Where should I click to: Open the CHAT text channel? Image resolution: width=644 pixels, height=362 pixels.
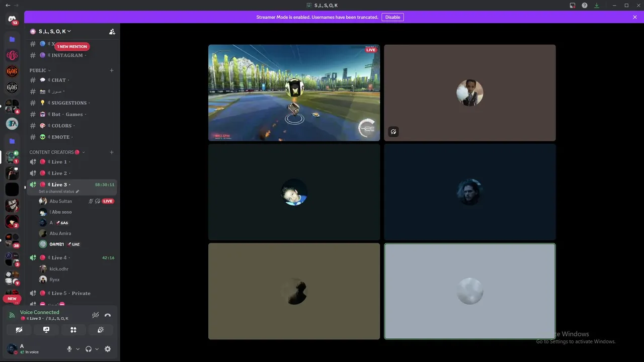tap(72, 80)
